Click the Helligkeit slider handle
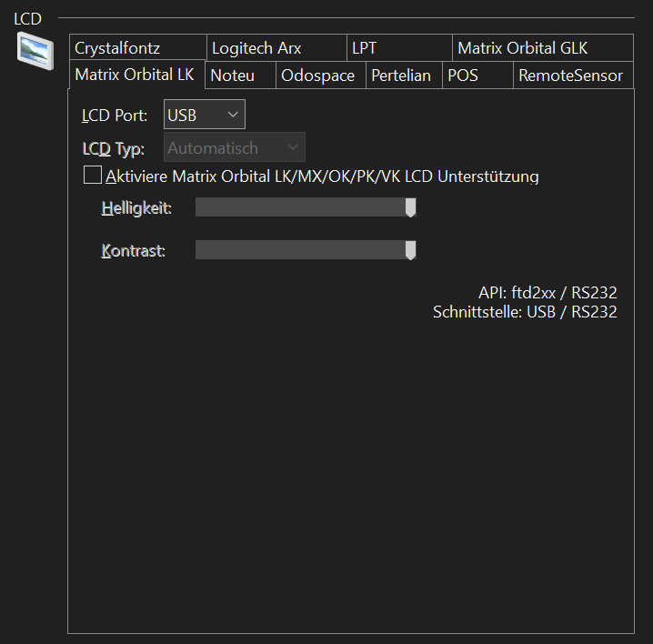The width and height of the screenshot is (653, 644). [410, 208]
